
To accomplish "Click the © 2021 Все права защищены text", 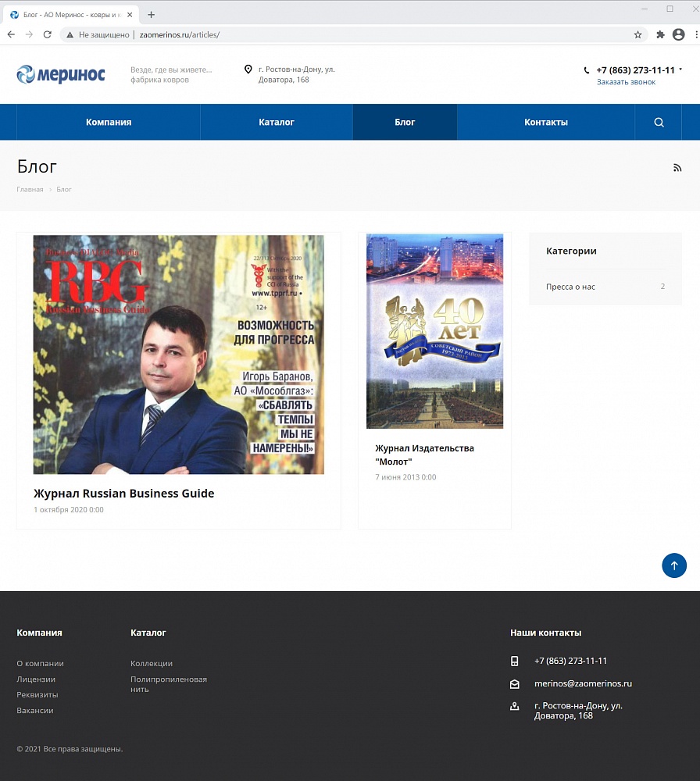I will pos(70,749).
